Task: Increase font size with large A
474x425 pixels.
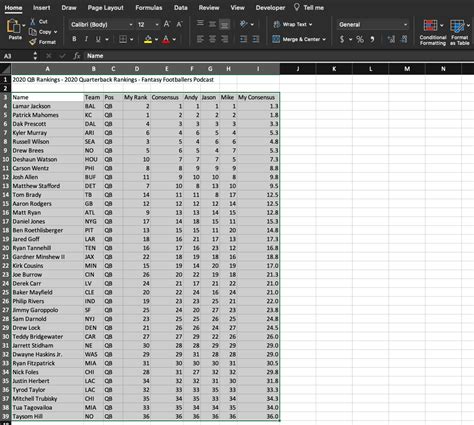Action: [x=167, y=24]
